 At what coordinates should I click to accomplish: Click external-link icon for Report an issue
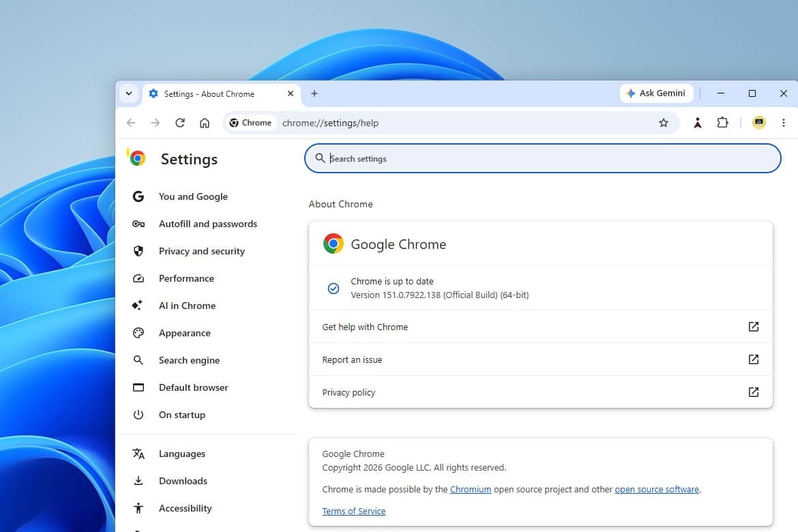pyautogui.click(x=754, y=359)
